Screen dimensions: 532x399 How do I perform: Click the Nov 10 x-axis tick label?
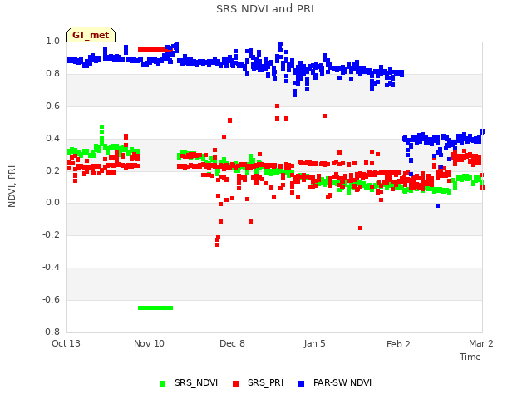pos(150,343)
